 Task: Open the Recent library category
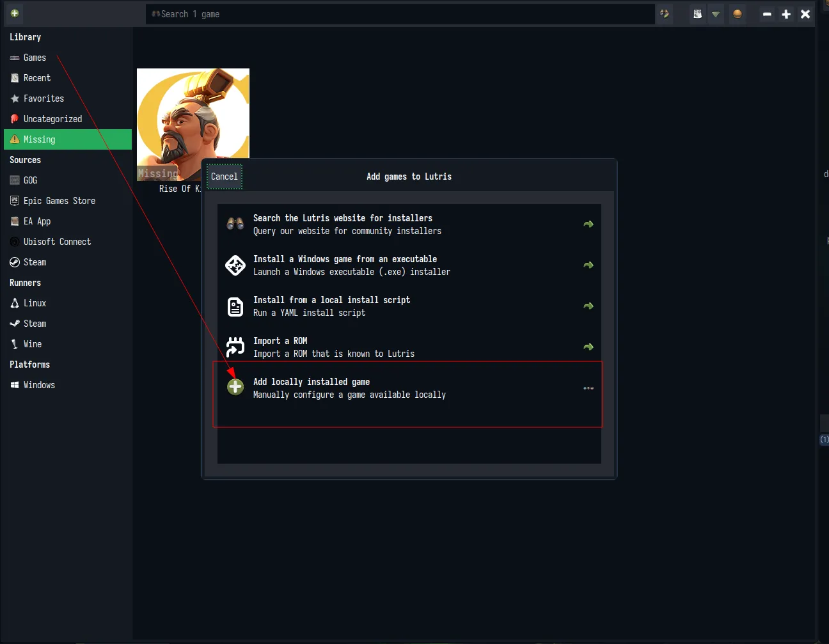pyautogui.click(x=68, y=78)
